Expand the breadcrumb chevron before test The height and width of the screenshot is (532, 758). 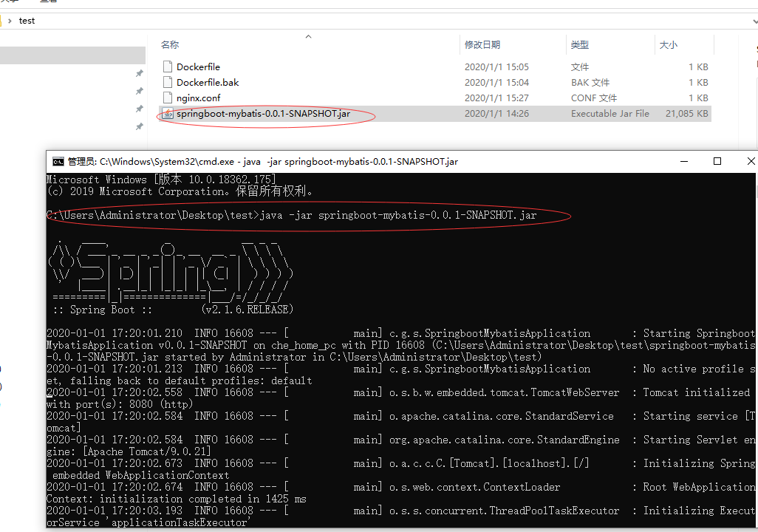(x=10, y=21)
